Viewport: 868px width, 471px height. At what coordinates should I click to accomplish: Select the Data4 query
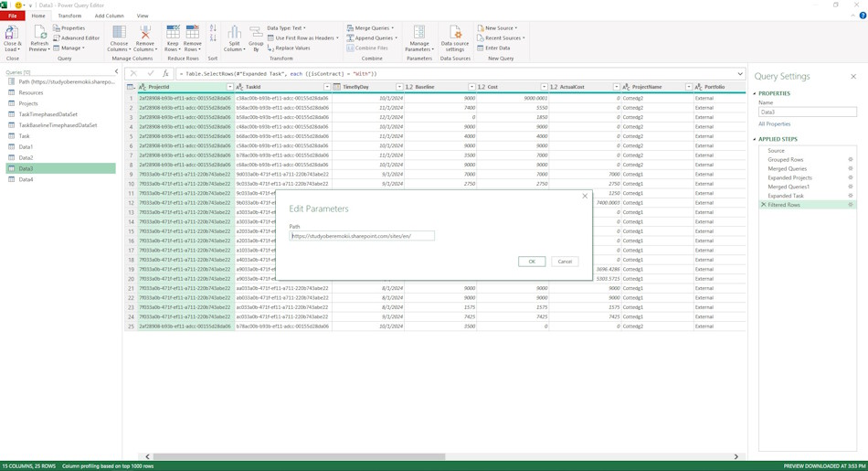point(60,179)
